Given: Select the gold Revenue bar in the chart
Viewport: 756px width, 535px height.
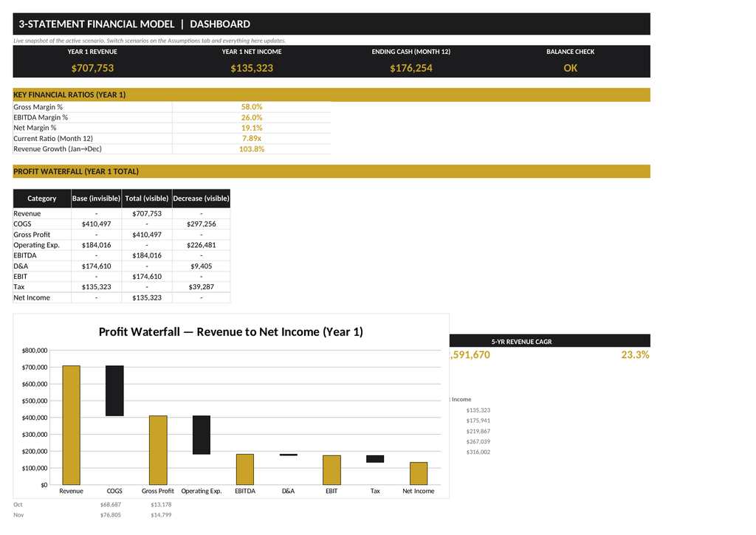Looking at the screenshot, I should 72,425.
